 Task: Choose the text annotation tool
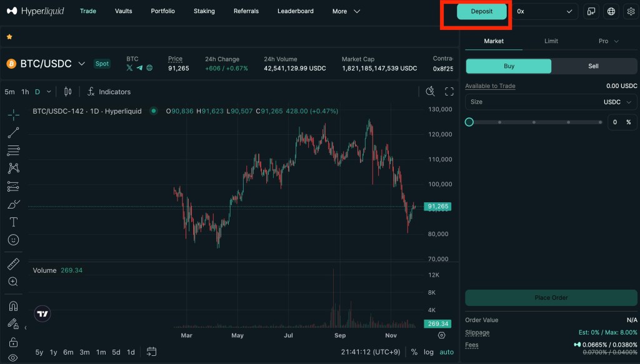click(13, 222)
